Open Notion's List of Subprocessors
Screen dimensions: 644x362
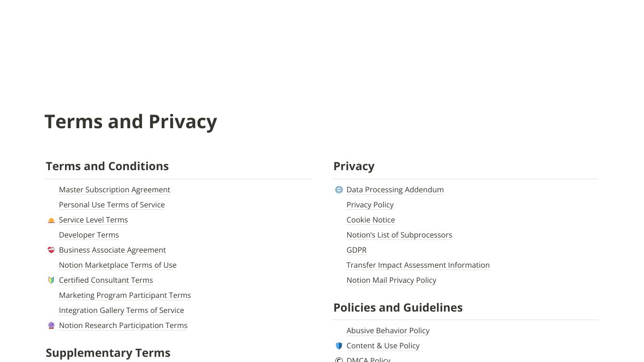pyautogui.click(x=399, y=235)
